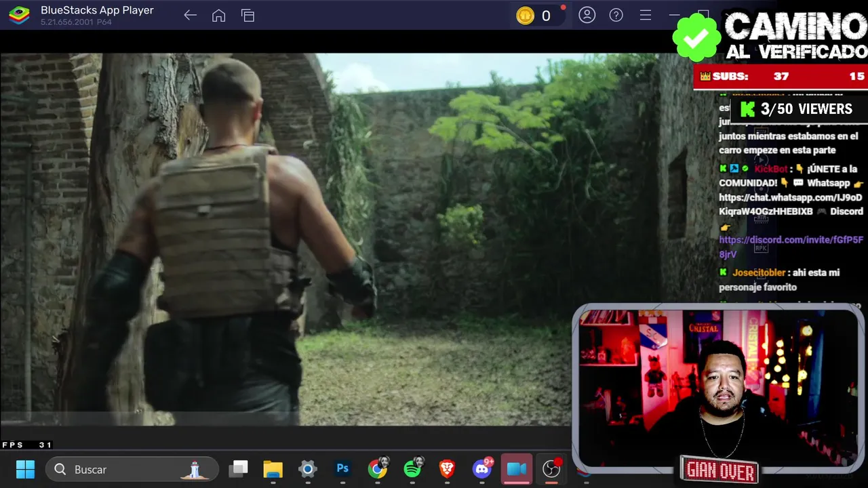Switch to OBS Studio on the taskbar
Viewport: 868px width, 488px height.
[551, 468]
